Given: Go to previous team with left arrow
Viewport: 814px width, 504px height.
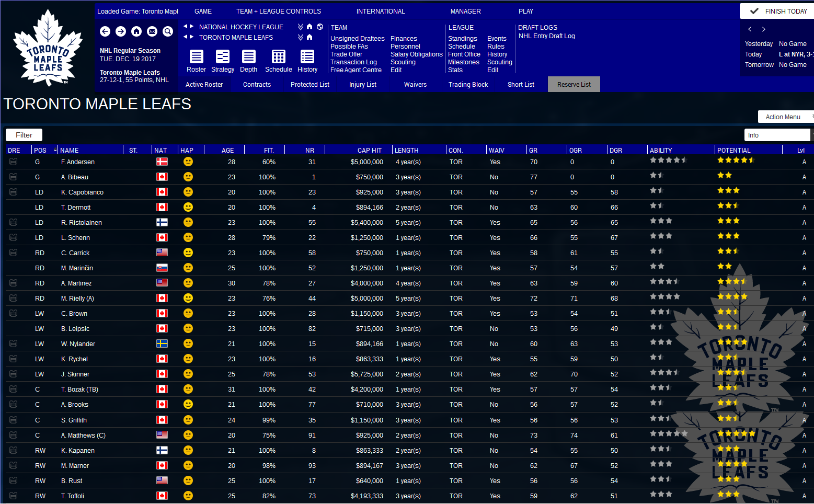Looking at the screenshot, I should coord(185,37).
